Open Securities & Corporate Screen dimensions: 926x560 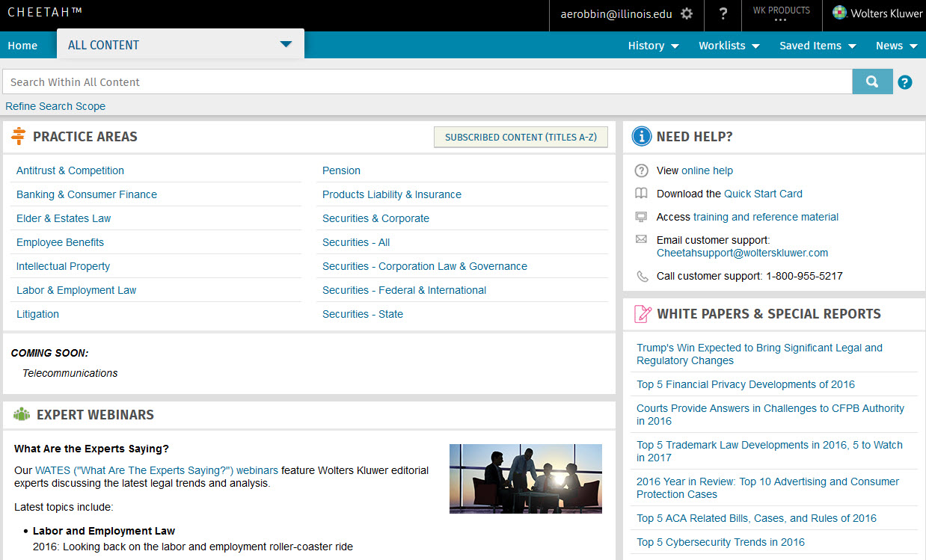tap(375, 218)
